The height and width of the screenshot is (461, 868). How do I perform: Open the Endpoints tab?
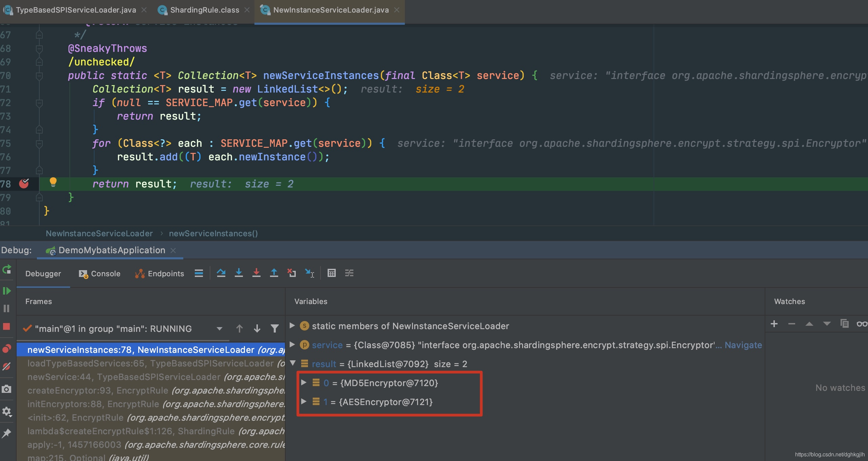(x=159, y=274)
